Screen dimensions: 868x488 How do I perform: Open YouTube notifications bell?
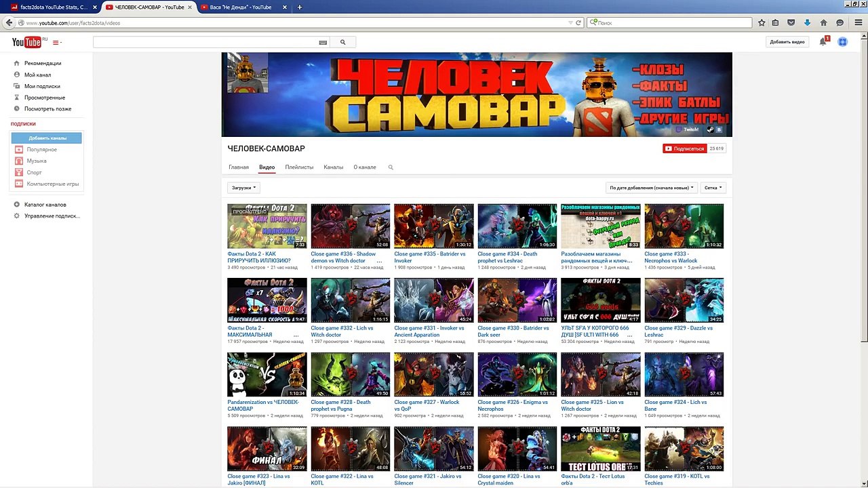(823, 42)
